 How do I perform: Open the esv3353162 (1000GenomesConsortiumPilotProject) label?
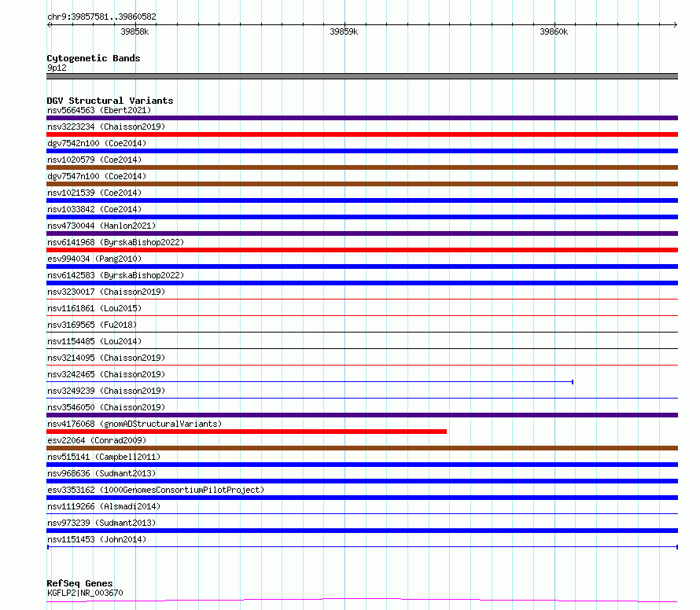tap(156, 490)
